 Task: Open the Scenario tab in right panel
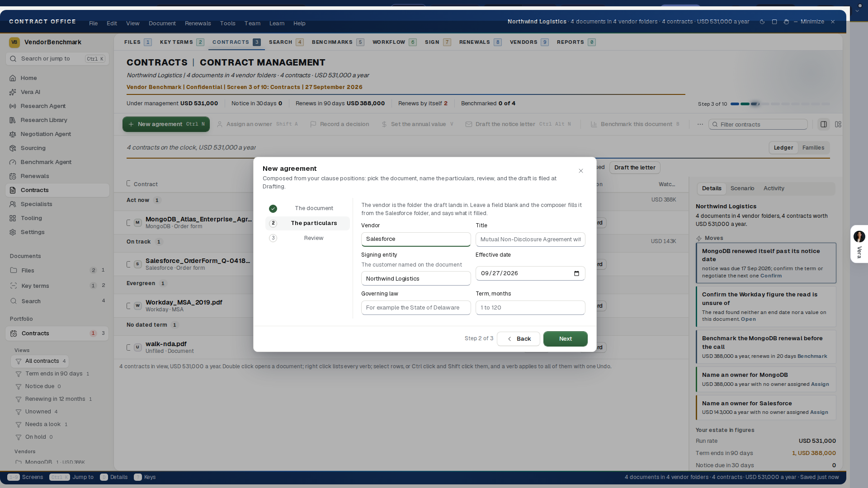(742, 188)
